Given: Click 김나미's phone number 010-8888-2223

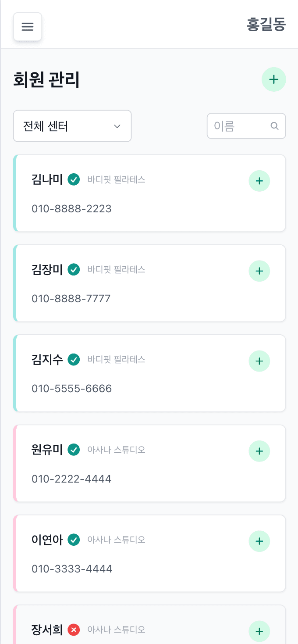Looking at the screenshot, I should tap(71, 208).
